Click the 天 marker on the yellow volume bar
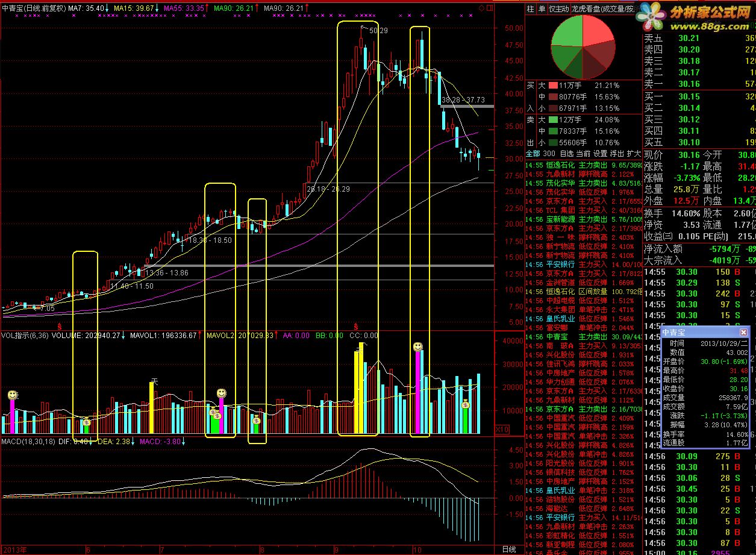Image resolution: width=756 pixels, height=555 pixels. [154, 380]
